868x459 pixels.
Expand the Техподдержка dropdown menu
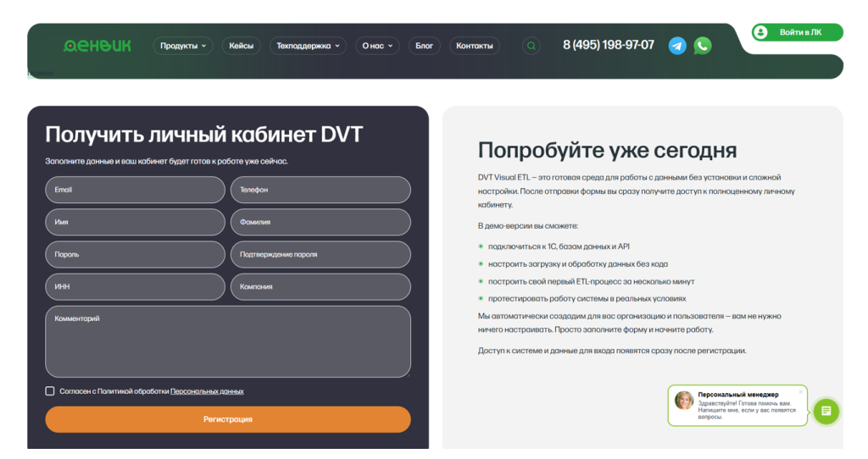308,46
